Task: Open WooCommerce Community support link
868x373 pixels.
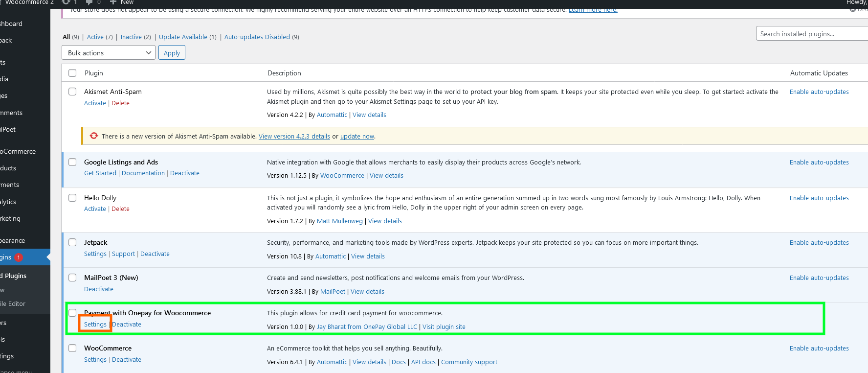Action: (x=469, y=362)
